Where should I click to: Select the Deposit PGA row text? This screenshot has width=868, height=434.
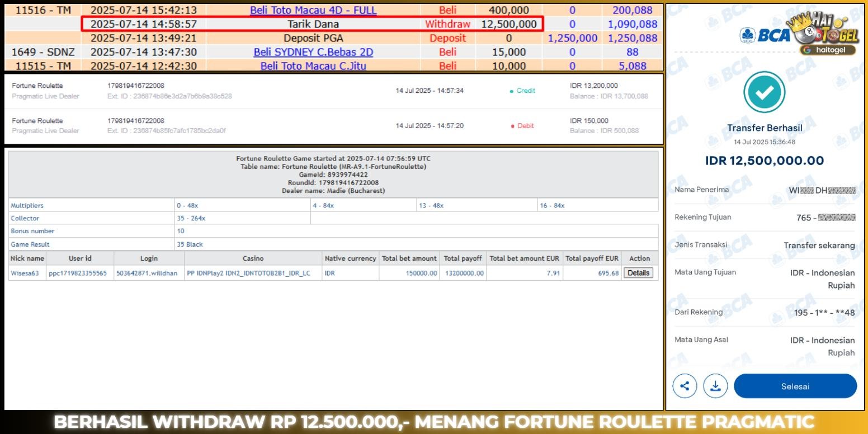click(313, 38)
